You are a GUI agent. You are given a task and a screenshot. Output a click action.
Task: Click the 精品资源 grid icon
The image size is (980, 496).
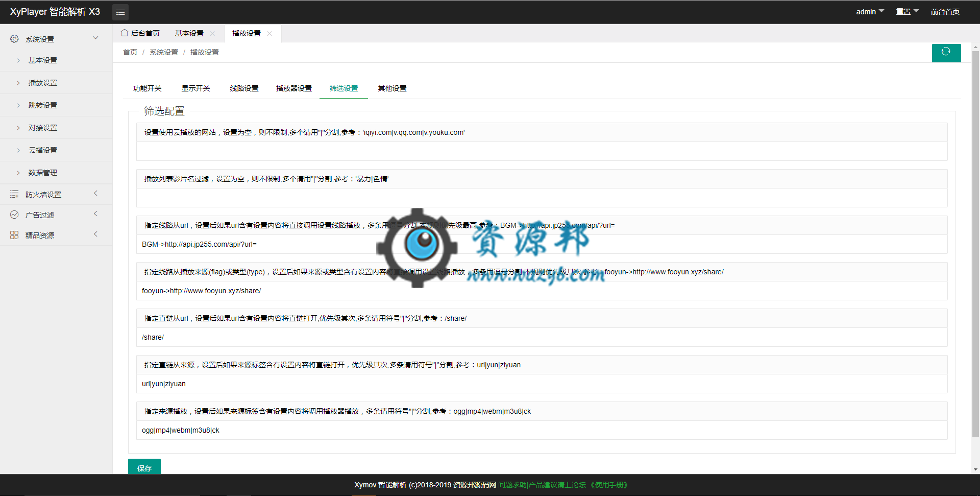pos(14,235)
